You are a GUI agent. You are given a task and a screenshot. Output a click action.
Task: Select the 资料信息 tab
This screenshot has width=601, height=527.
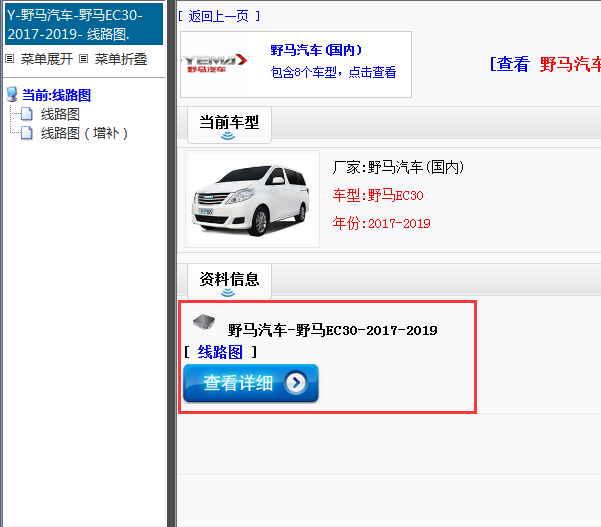(x=229, y=282)
